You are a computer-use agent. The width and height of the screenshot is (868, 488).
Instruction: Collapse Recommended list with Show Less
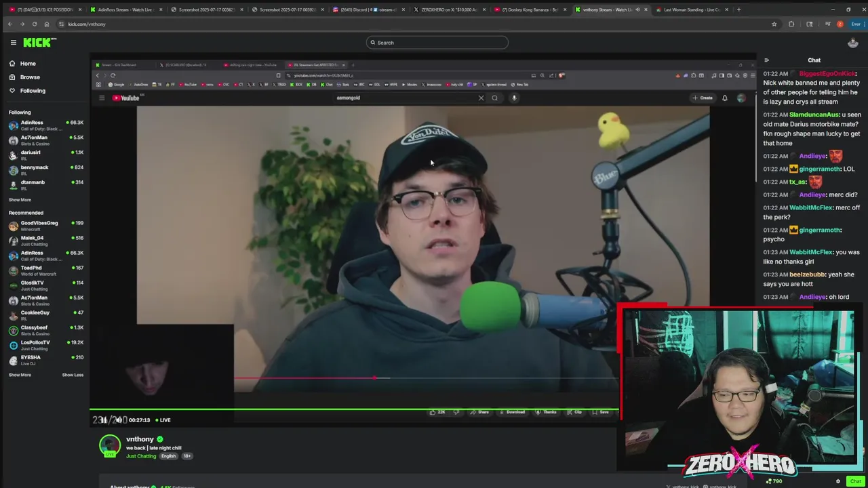coord(73,375)
